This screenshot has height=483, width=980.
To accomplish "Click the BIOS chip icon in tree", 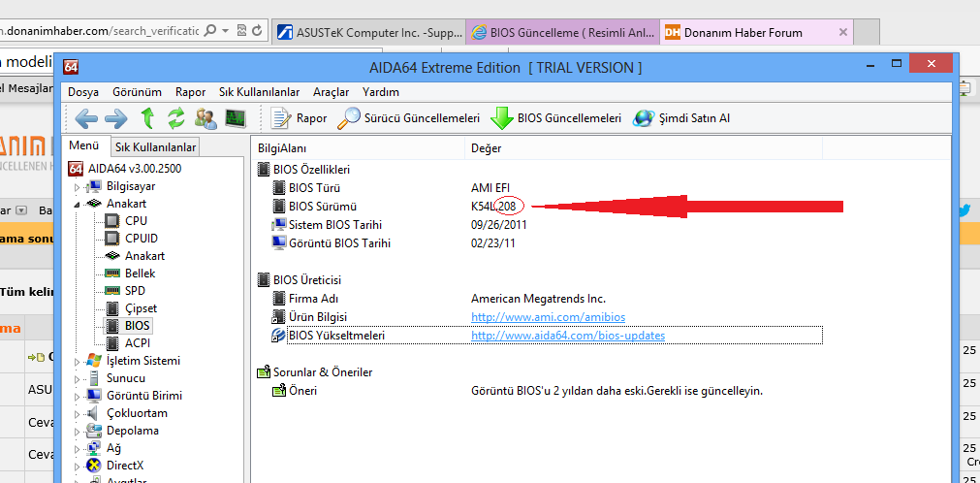I will pyautogui.click(x=112, y=326).
